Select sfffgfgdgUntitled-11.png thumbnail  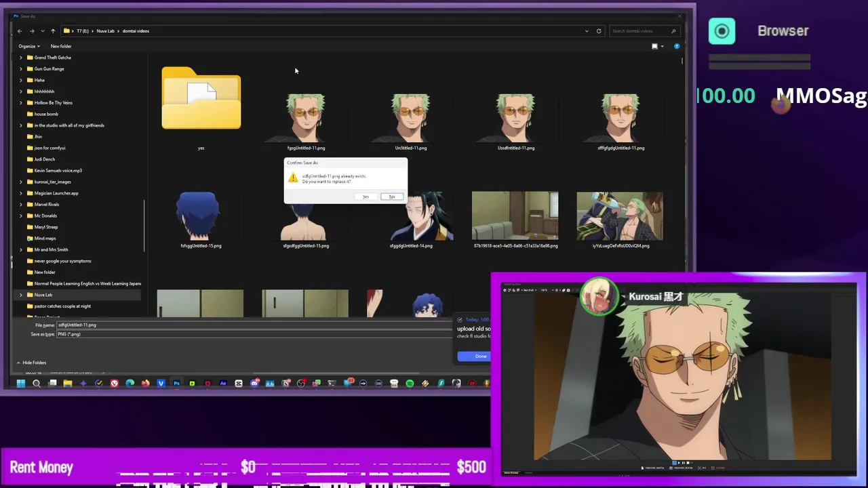coord(620,118)
